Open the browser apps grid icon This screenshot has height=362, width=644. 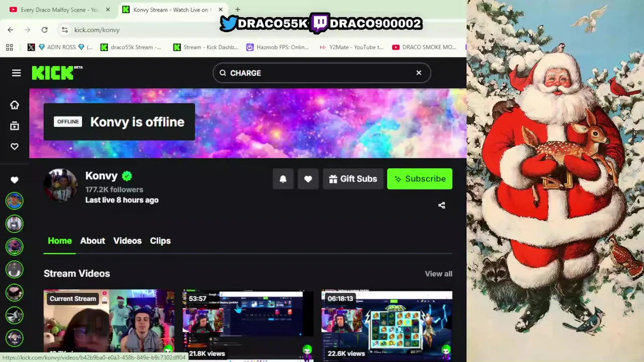tap(9, 47)
